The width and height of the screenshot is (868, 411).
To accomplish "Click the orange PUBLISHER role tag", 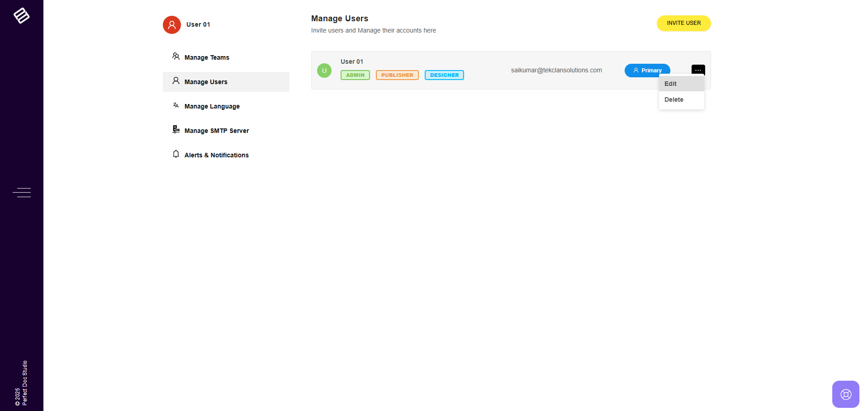I will 397,75.
